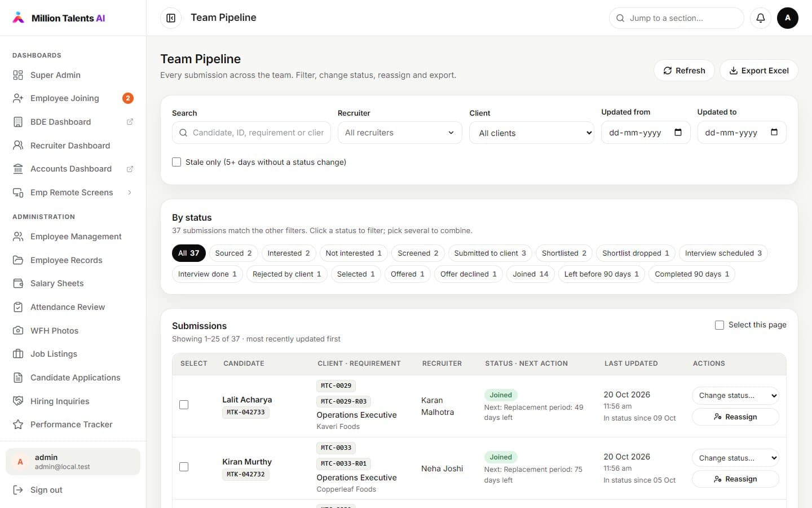Open the Accounts Dashboard external link icon

coord(130,169)
